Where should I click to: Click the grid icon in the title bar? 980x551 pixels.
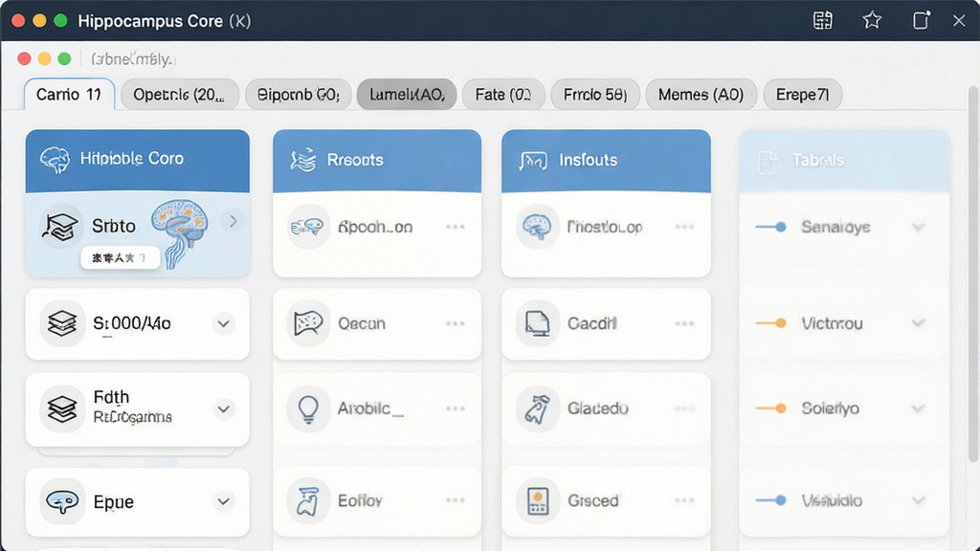tap(822, 21)
